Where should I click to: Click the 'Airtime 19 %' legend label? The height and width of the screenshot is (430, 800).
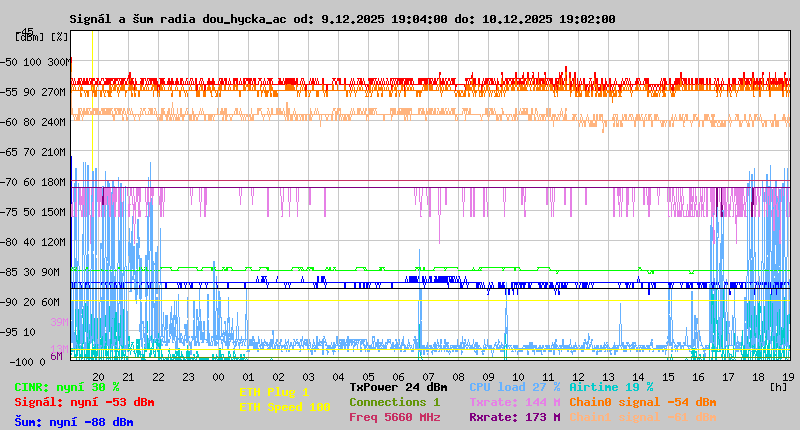point(611,387)
